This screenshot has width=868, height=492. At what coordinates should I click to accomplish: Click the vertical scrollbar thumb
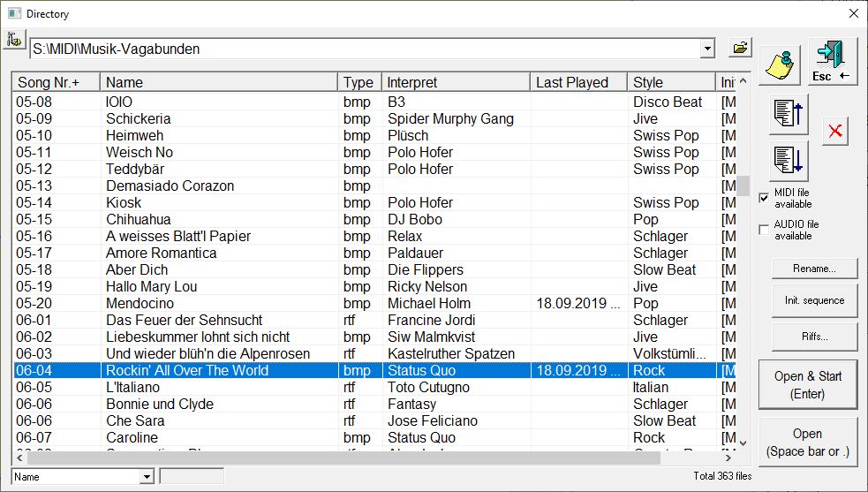[x=743, y=186]
